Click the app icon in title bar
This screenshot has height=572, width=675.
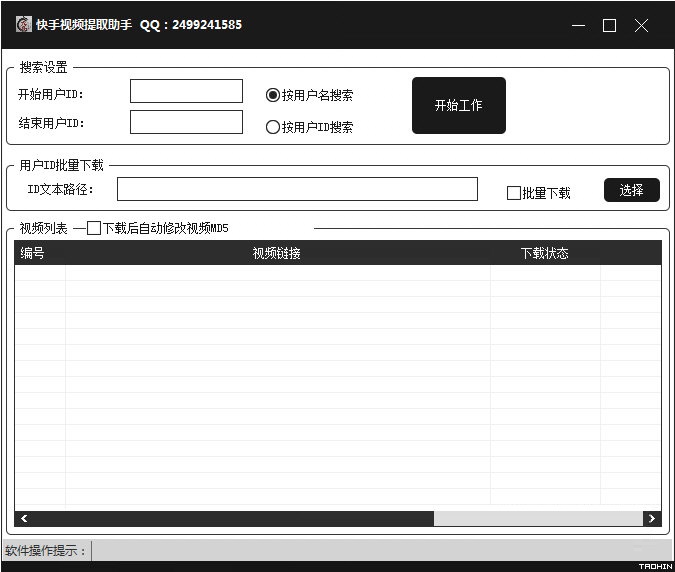[24, 25]
